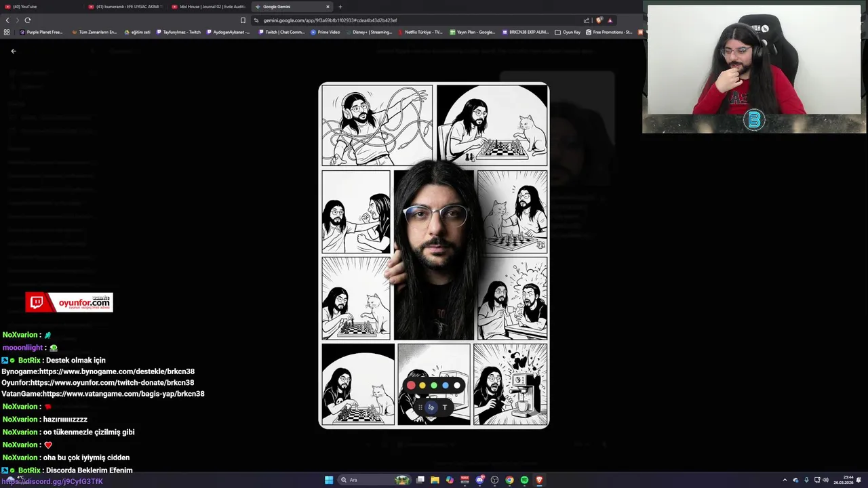The height and width of the screenshot is (488, 868).
Task: Open Discord from the taskbar
Action: (x=480, y=480)
